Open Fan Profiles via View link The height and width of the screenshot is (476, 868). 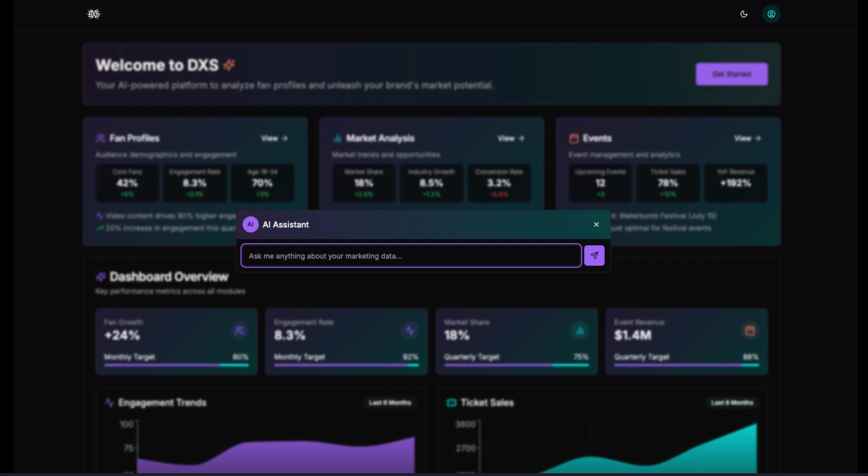[274, 138]
